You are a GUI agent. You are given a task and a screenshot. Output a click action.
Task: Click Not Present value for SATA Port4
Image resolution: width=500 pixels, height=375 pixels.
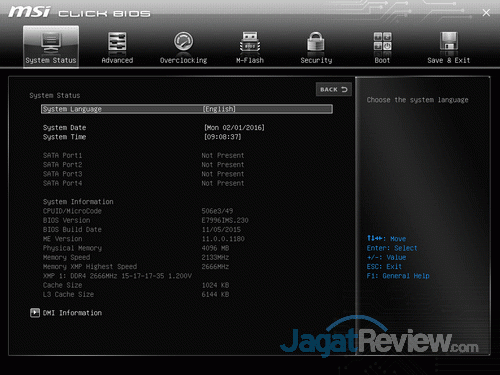click(223, 183)
